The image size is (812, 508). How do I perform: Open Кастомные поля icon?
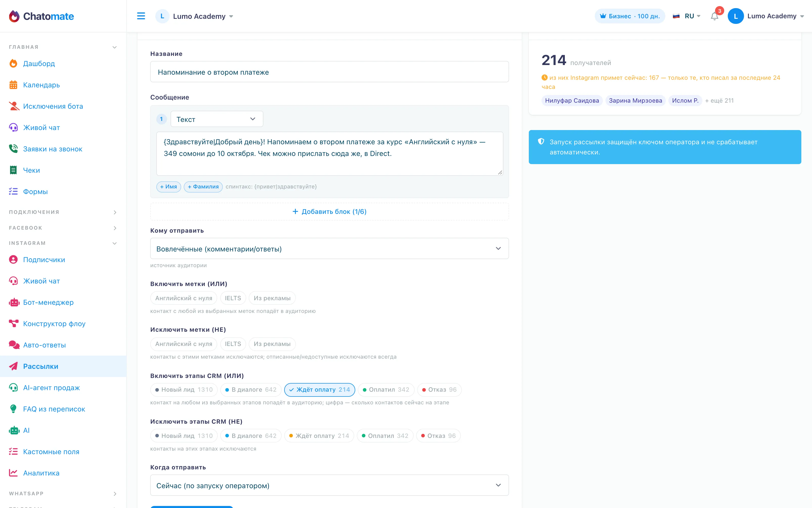tap(13, 452)
